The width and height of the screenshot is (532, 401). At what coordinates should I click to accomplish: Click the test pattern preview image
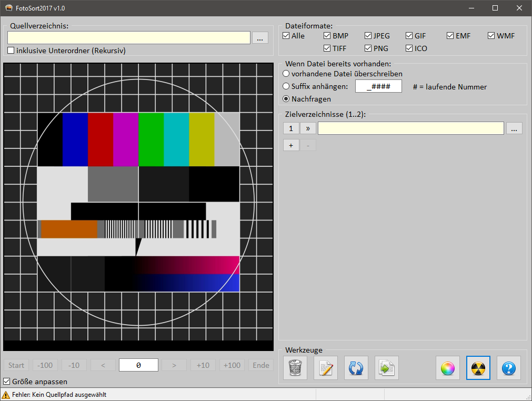pyautogui.click(x=138, y=205)
